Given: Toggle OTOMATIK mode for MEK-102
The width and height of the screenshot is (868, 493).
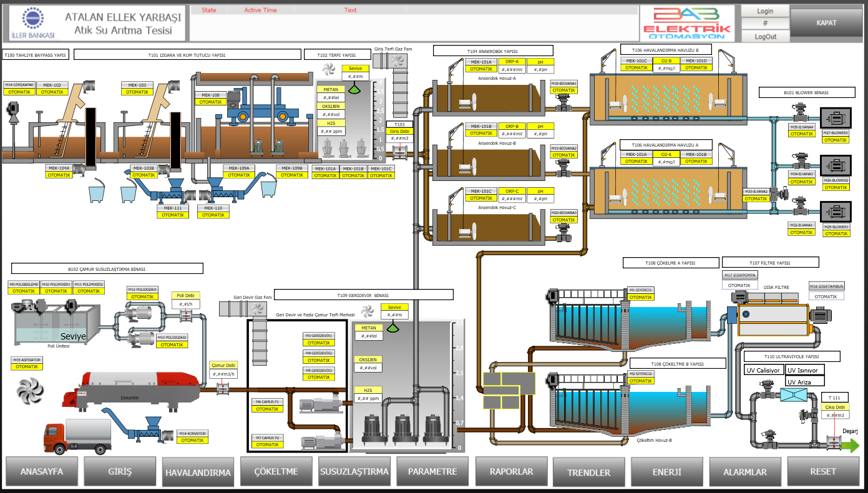Looking at the screenshot, I should (52, 92).
